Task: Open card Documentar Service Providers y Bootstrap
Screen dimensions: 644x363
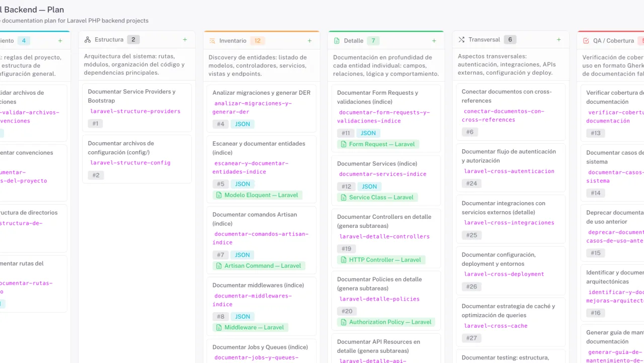Action: [x=137, y=107]
